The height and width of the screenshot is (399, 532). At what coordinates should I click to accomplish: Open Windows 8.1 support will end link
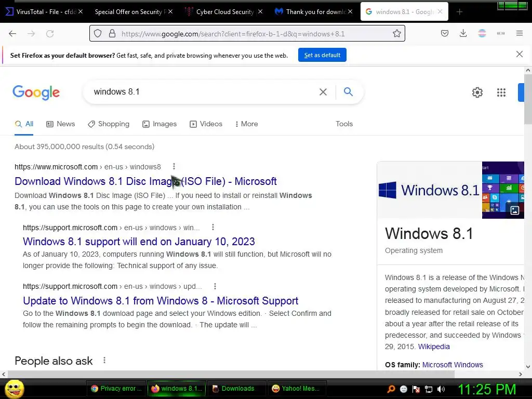[x=139, y=242]
